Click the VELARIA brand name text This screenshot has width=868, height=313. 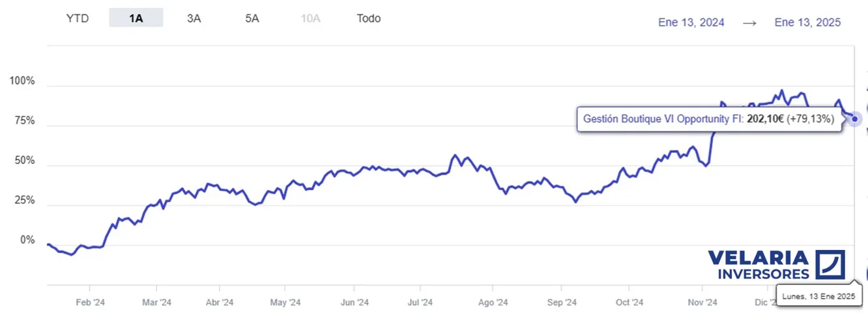coord(758,258)
